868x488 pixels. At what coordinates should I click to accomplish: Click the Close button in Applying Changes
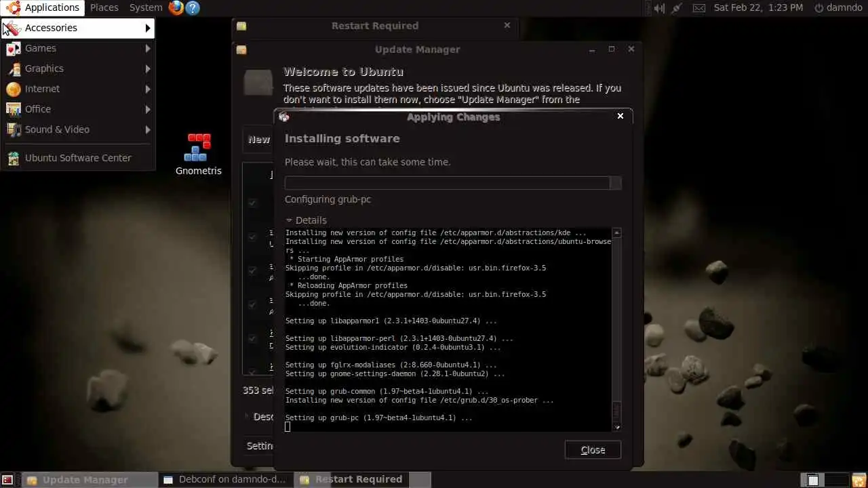tap(593, 450)
